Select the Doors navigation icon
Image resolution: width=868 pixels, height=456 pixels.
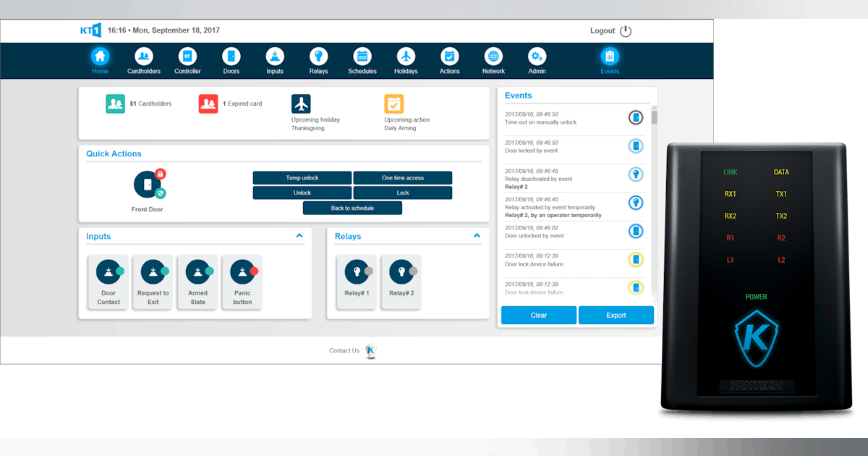click(231, 56)
